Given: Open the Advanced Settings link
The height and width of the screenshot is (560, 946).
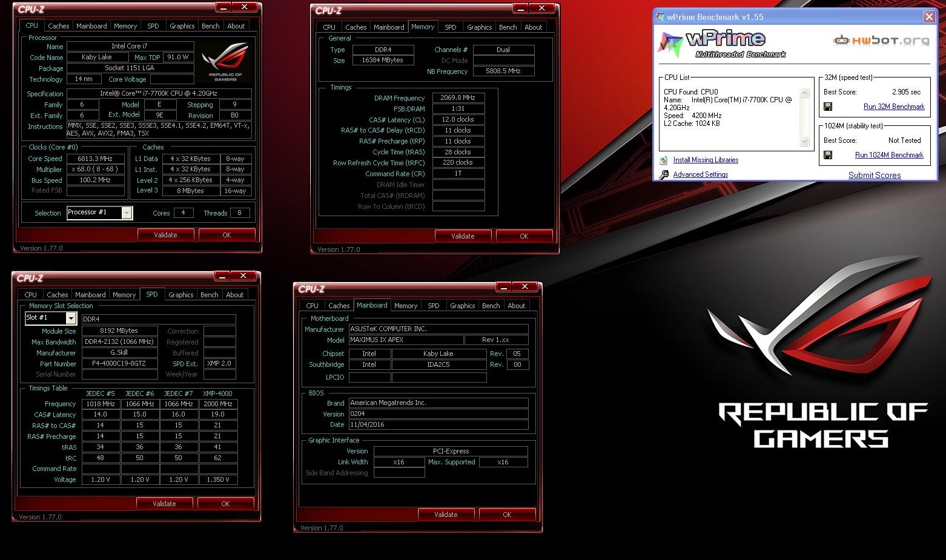Looking at the screenshot, I should tap(701, 174).
